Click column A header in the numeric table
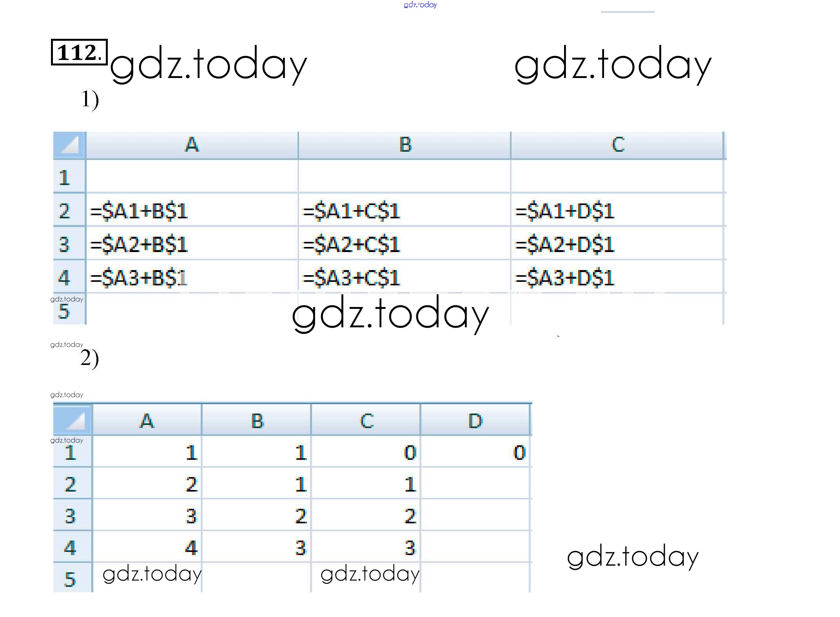Viewport: 840px width, 617px height. (x=147, y=421)
